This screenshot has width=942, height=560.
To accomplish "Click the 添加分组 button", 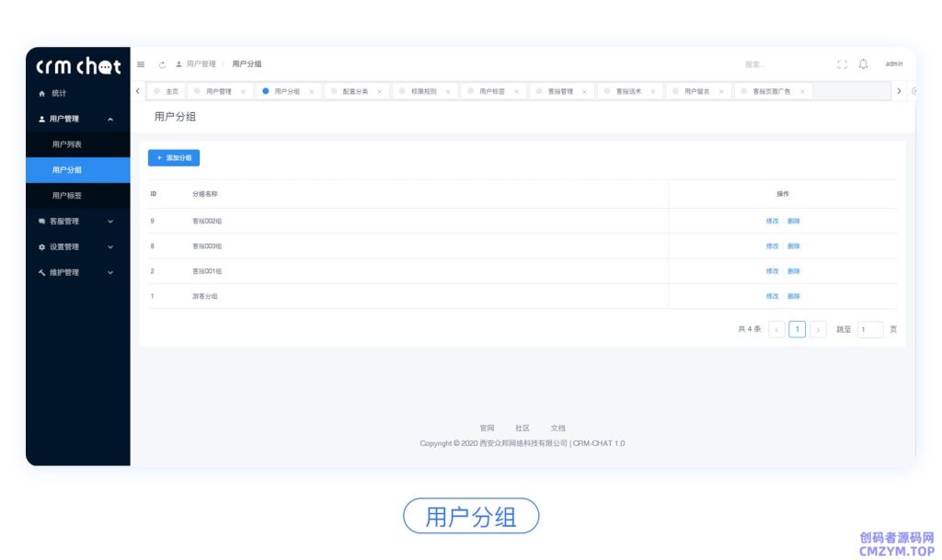I will 173,157.
